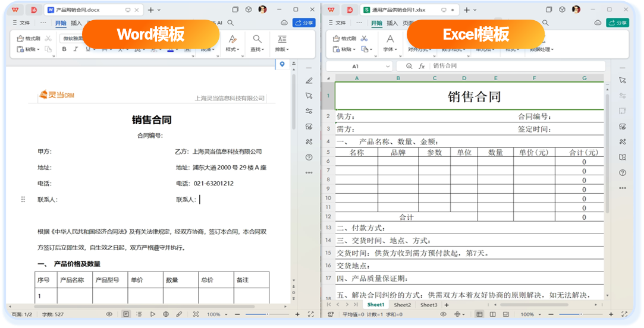Click the Paste icon in Word ribbon
The width and height of the screenshot is (644, 328).
coord(20,49)
